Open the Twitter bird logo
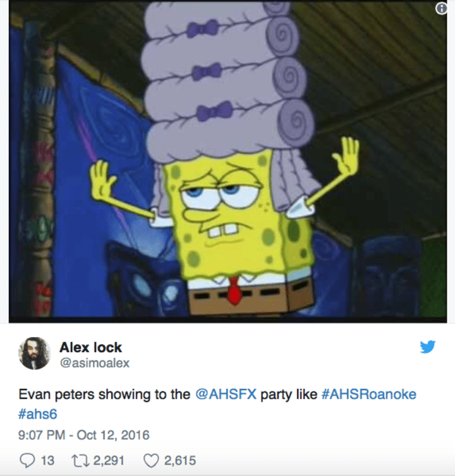455x476 pixels. tap(428, 347)
